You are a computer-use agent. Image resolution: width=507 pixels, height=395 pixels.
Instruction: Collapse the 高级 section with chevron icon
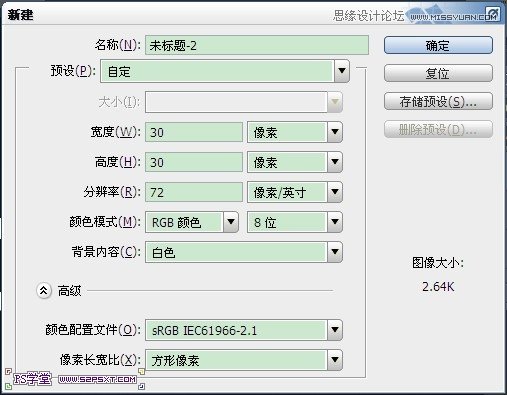click(x=44, y=291)
